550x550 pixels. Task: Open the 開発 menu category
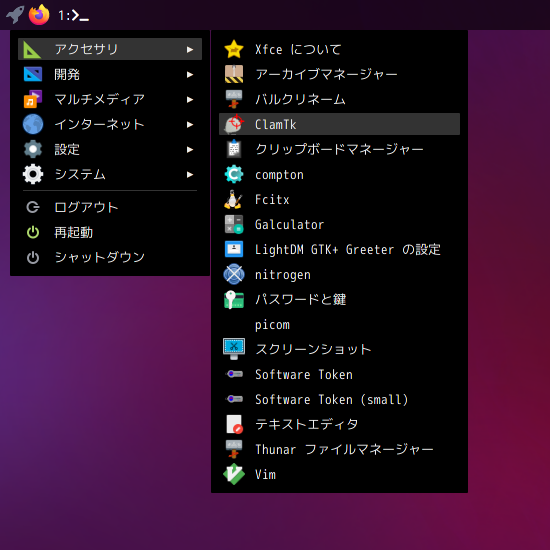coord(110,74)
